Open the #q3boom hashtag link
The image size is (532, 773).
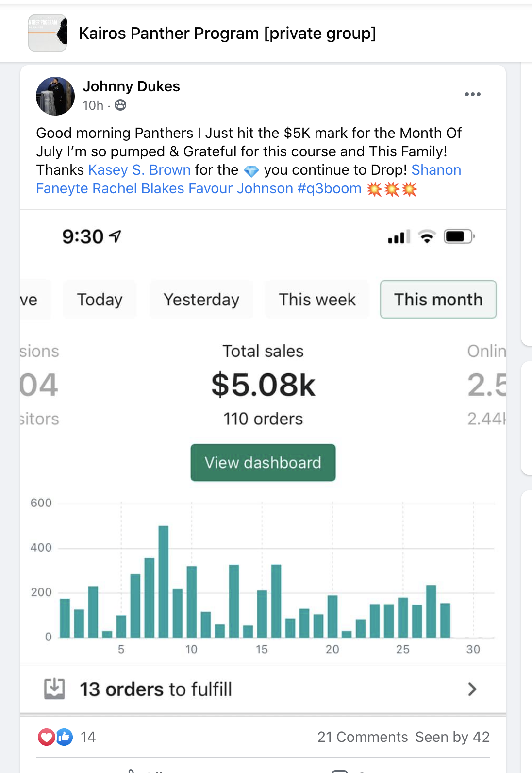click(329, 188)
